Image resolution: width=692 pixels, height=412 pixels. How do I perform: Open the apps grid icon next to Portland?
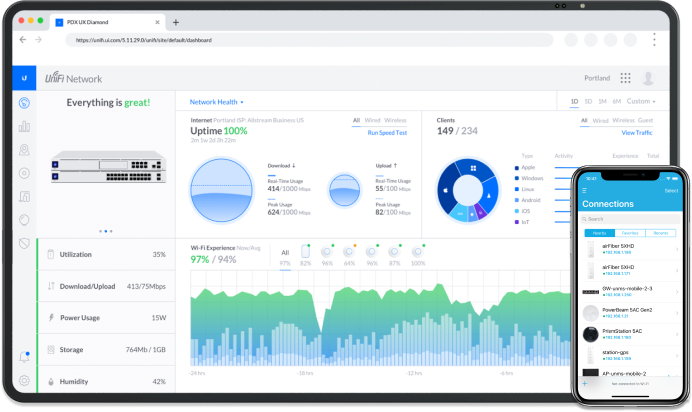625,78
